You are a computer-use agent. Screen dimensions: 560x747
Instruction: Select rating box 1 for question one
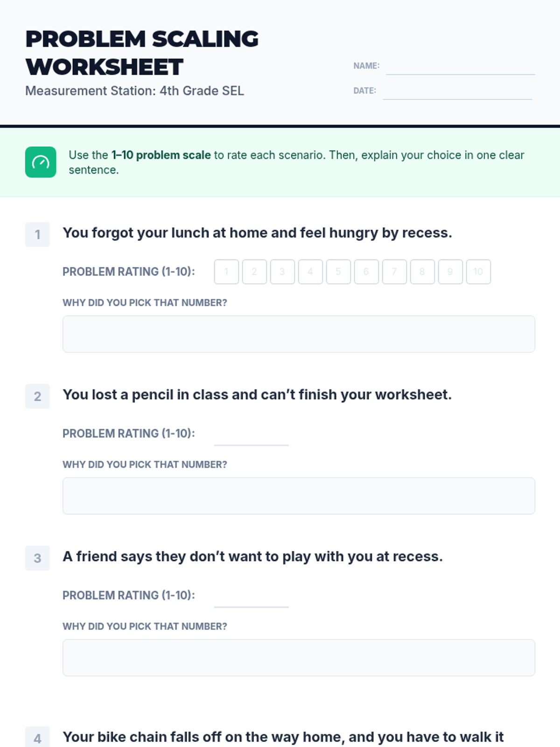[x=226, y=272]
